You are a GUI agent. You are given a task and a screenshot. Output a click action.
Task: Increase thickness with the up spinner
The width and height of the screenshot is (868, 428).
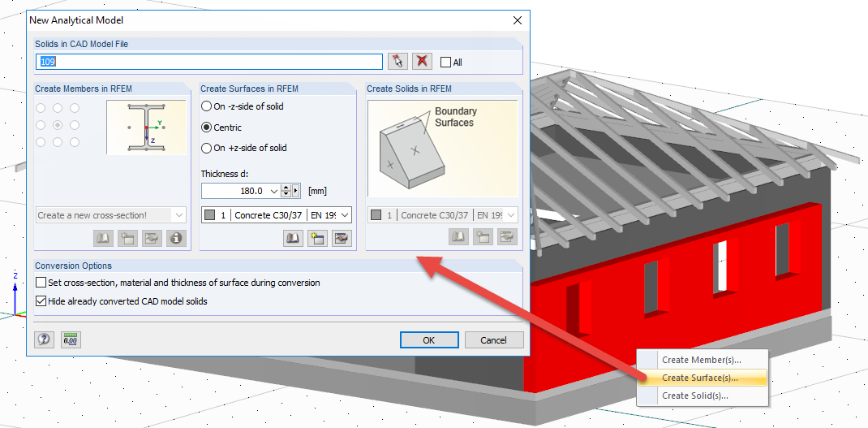click(x=286, y=188)
